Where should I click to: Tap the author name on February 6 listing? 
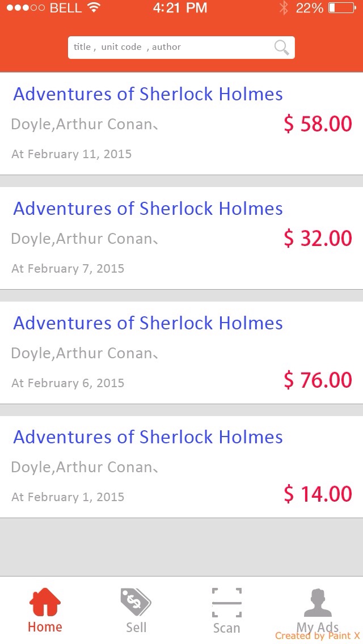[83, 353]
